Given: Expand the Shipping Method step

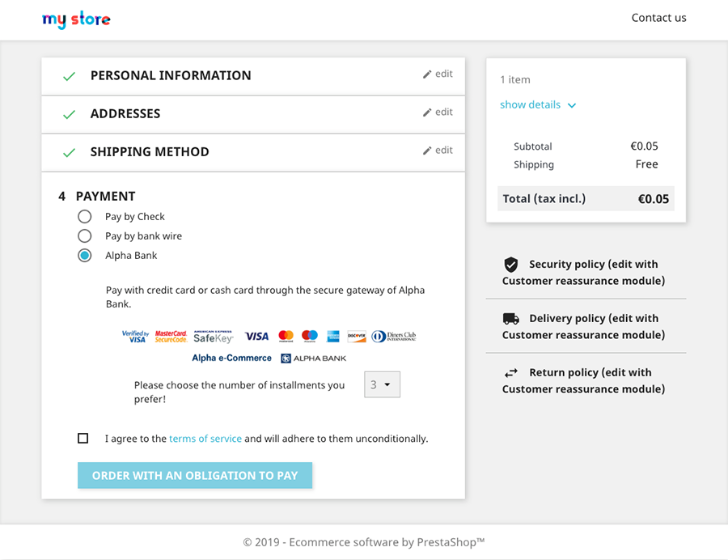Looking at the screenshot, I should (150, 152).
